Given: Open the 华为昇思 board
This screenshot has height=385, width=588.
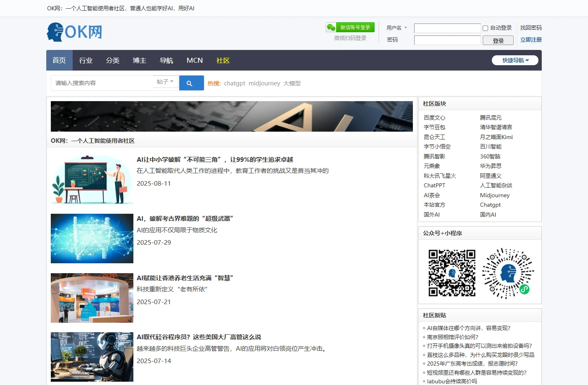Looking at the screenshot, I should tap(491, 166).
